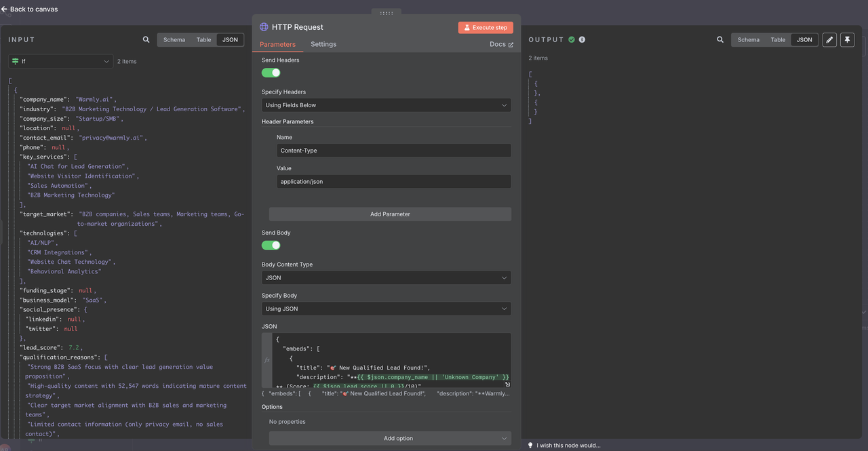Screen dimensions: 868x451
Task: Click the lightbulb feedback icon
Action: click(x=530, y=445)
